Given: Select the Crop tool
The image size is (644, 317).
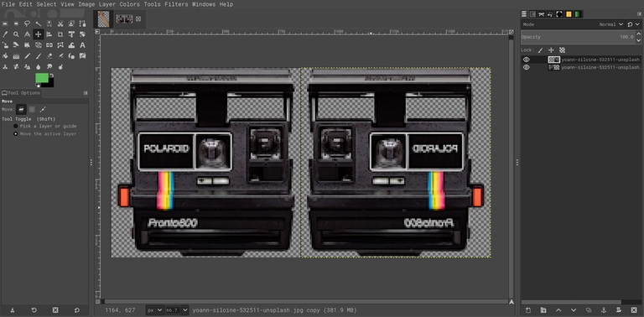Looking at the screenshot, I should click(60, 34).
